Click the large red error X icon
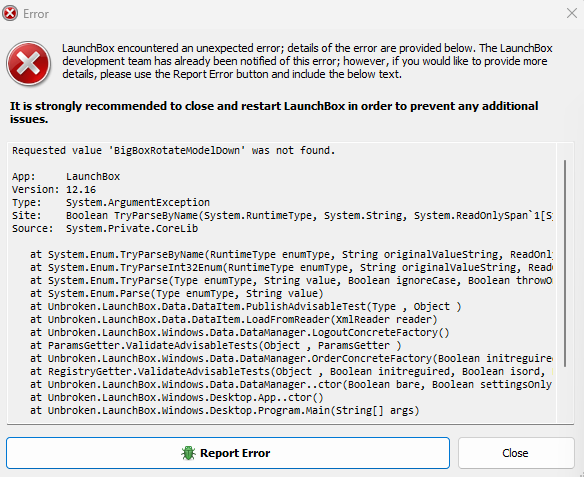Screen dimensions: 584x477 click(x=28, y=63)
